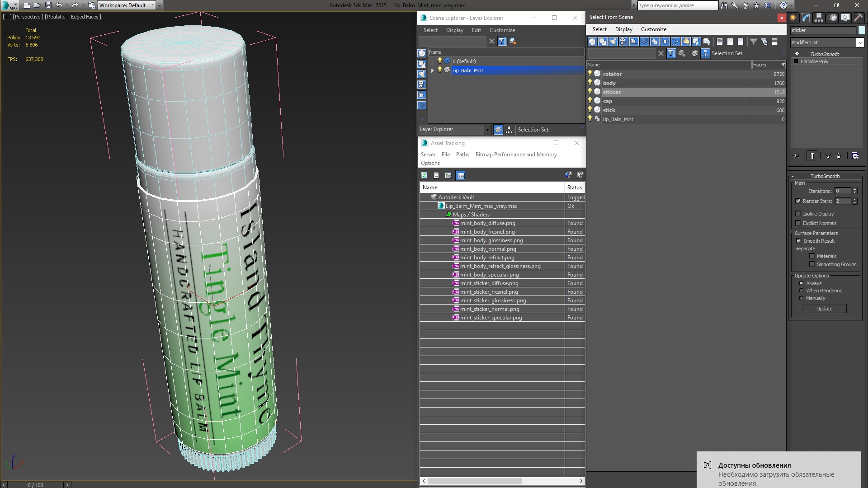Check Separate by Smoothing Groups checkbox
This screenshot has height=488, width=868.
812,264
